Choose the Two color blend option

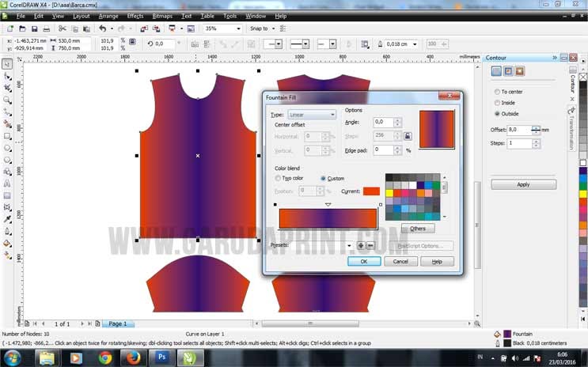(278, 179)
